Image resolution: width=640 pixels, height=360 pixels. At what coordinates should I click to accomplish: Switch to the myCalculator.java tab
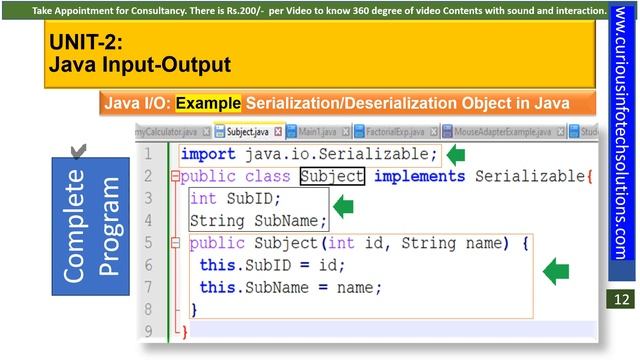click(x=167, y=132)
